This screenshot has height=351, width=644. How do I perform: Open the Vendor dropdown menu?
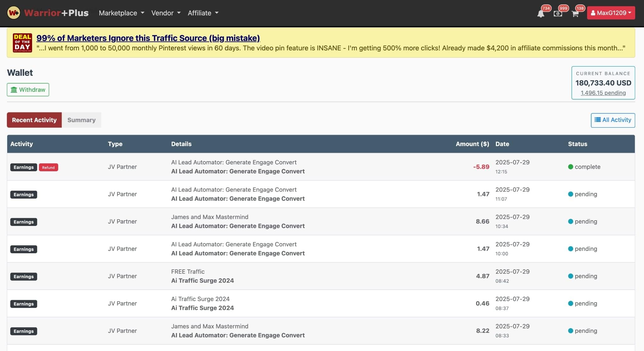[166, 13]
